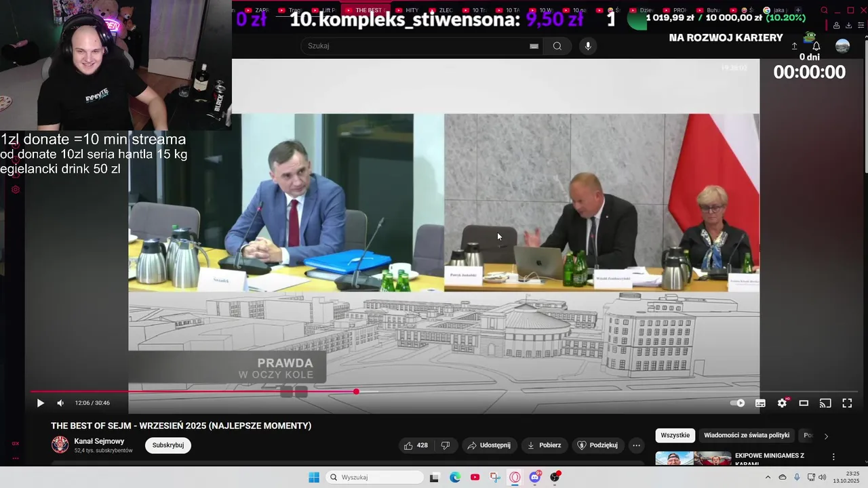Image resolution: width=868 pixels, height=488 pixels.
Task: Click the Podziękuj thanks button
Action: (x=597, y=445)
